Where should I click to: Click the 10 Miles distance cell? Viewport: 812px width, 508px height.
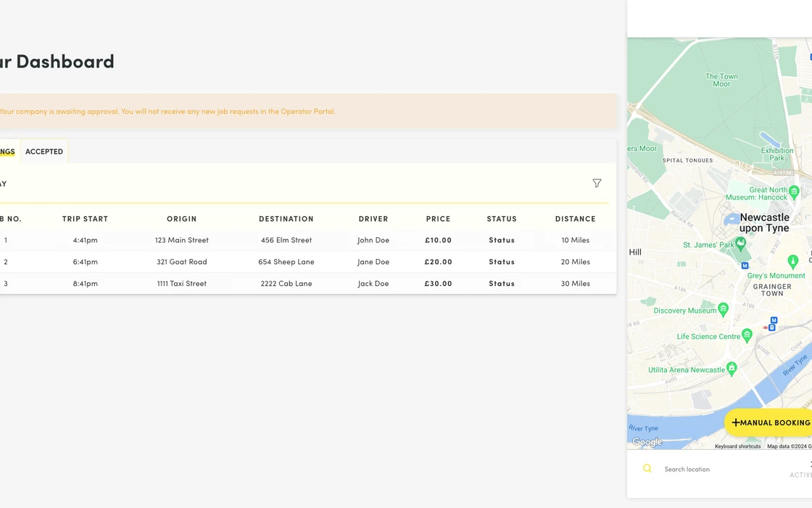pyautogui.click(x=576, y=240)
